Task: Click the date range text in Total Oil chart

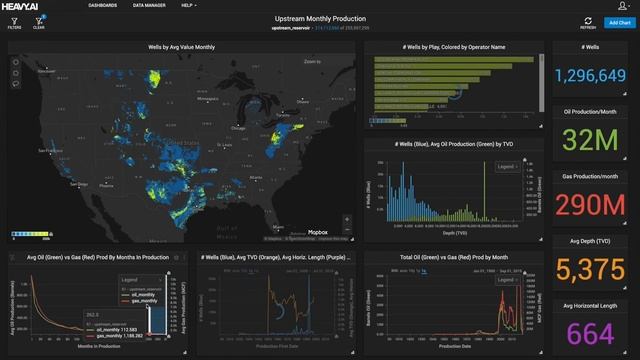Action: [x=497, y=271]
